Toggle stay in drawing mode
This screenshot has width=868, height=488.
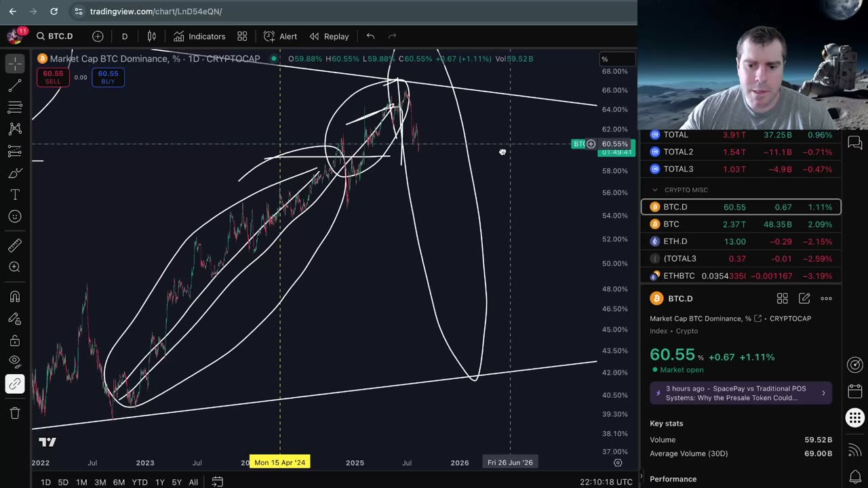pos(15,318)
